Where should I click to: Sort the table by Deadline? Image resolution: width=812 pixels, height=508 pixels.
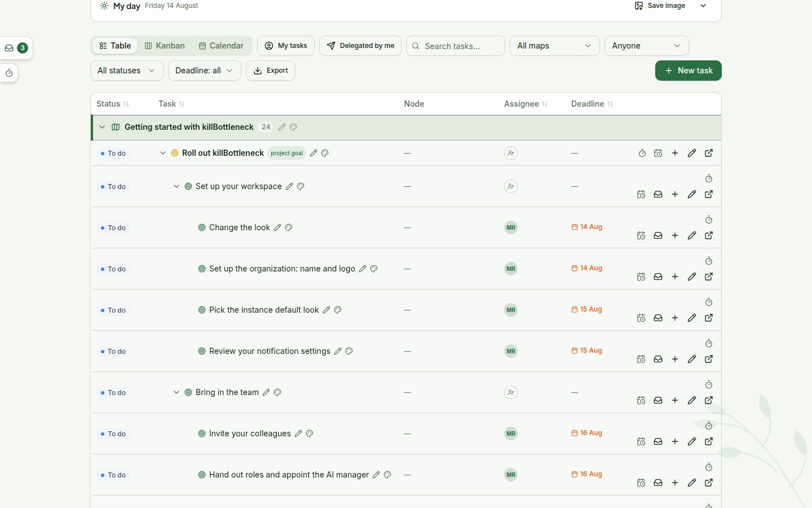592,104
